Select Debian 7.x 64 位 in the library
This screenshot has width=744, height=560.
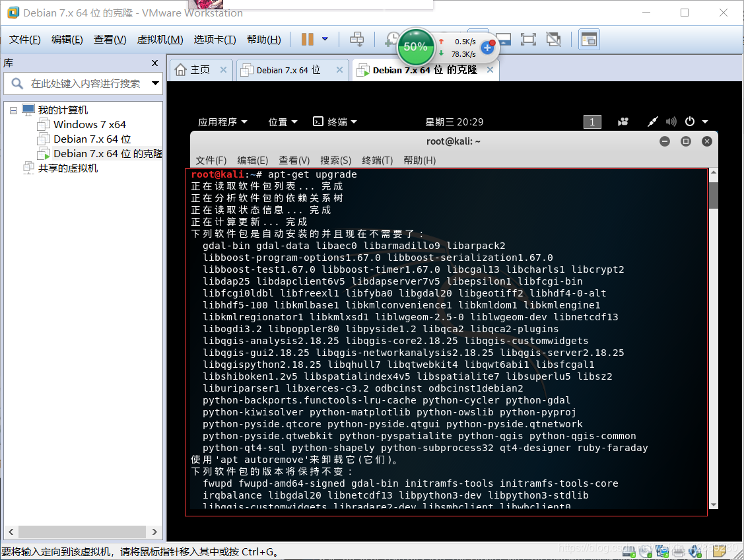tap(92, 139)
